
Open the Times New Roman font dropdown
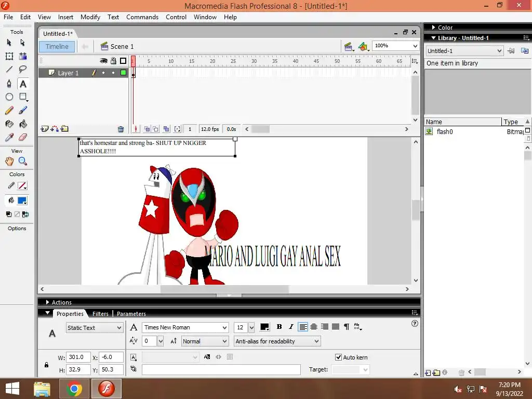pyautogui.click(x=185, y=327)
